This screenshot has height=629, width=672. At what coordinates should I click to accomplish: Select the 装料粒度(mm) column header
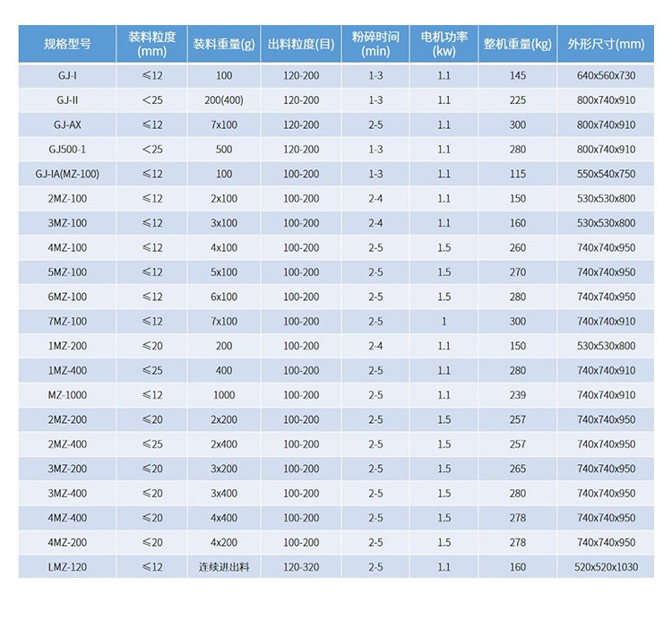click(151, 44)
